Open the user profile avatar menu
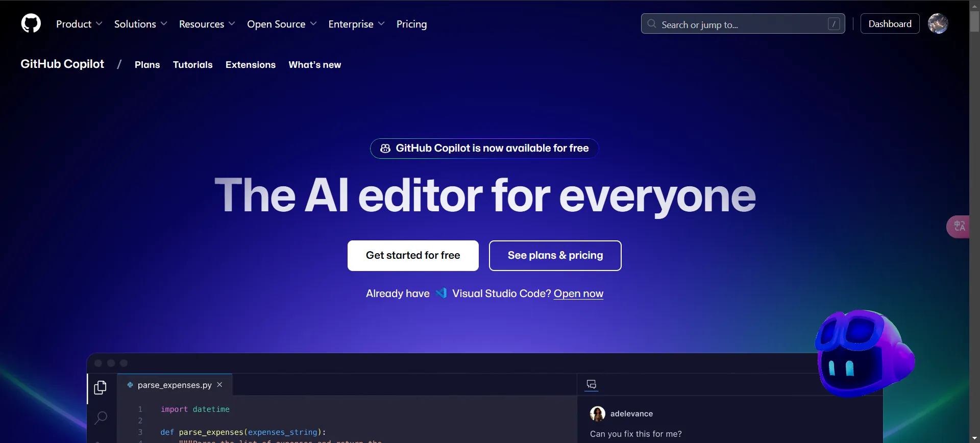This screenshot has width=980, height=443. click(938, 23)
